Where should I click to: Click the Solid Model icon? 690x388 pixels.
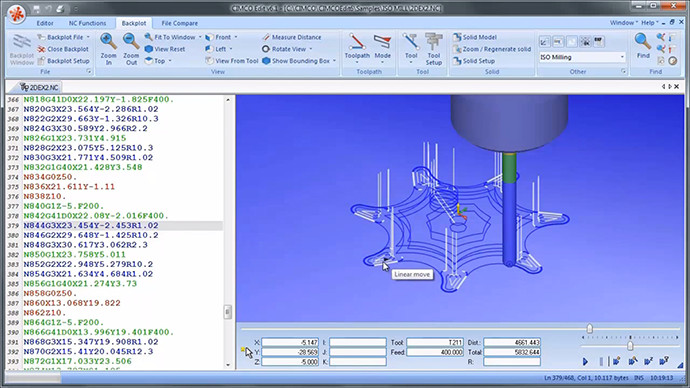tap(475, 37)
